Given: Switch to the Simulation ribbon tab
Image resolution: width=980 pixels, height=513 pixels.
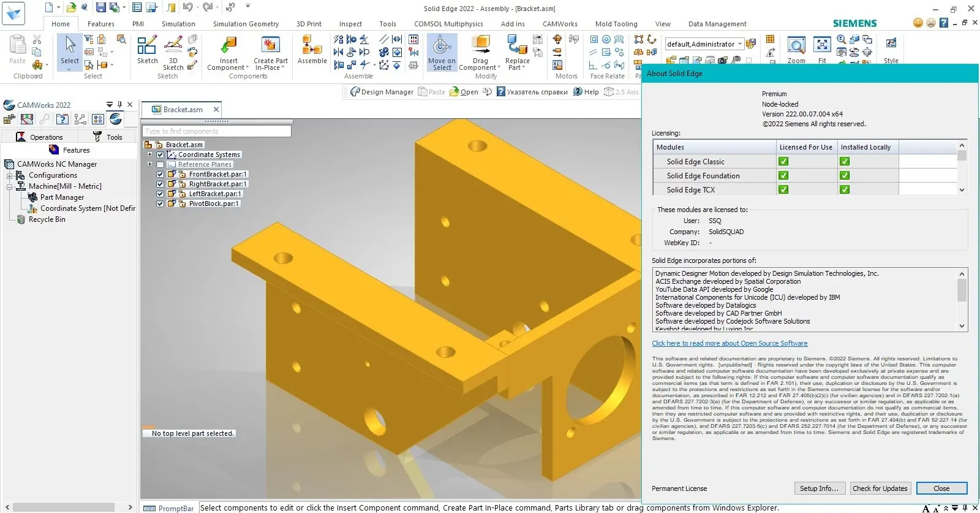Looking at the screenshot, I should pos(178,24).
